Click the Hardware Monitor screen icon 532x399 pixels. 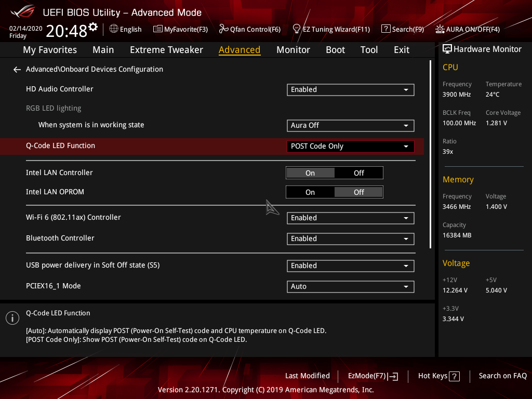pos(447,49)
